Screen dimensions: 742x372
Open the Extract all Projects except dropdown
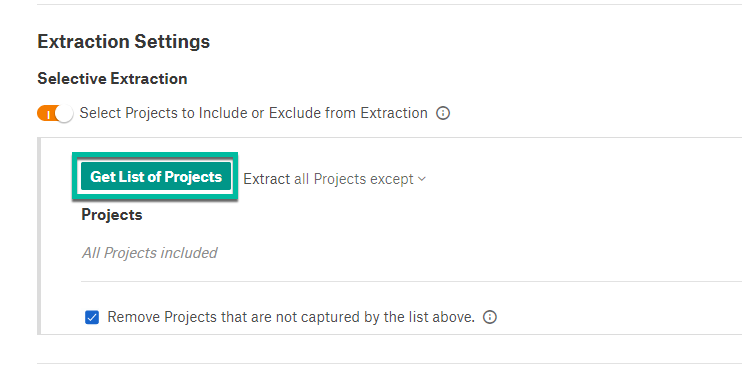[x=335, y=179]
